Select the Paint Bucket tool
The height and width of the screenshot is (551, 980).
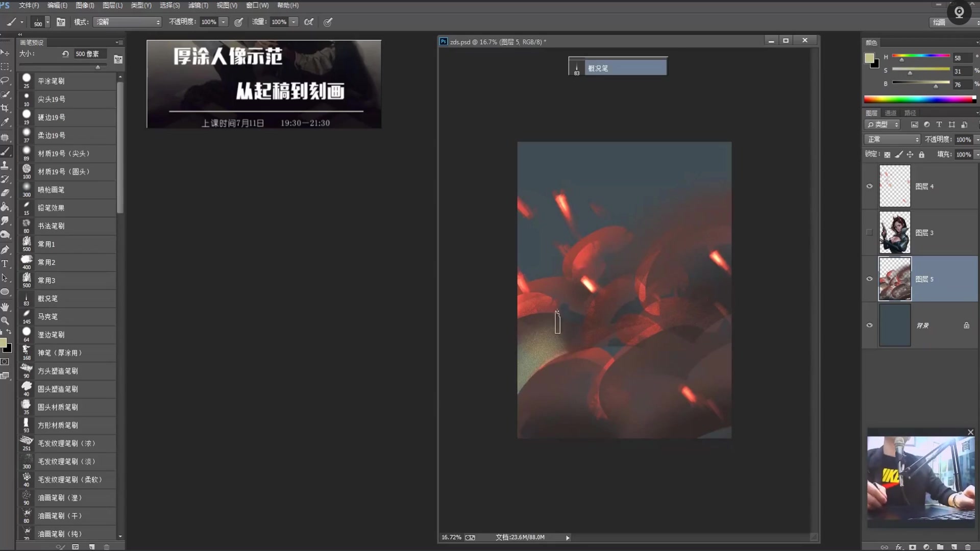click(5, 207)
